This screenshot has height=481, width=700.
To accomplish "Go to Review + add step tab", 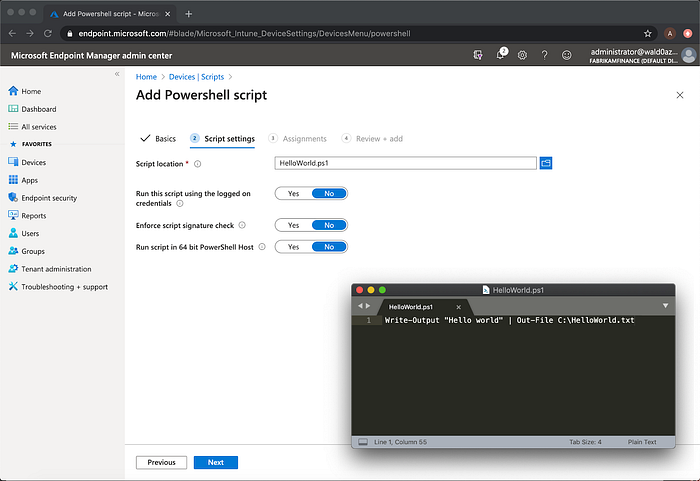I will [372, 138].
